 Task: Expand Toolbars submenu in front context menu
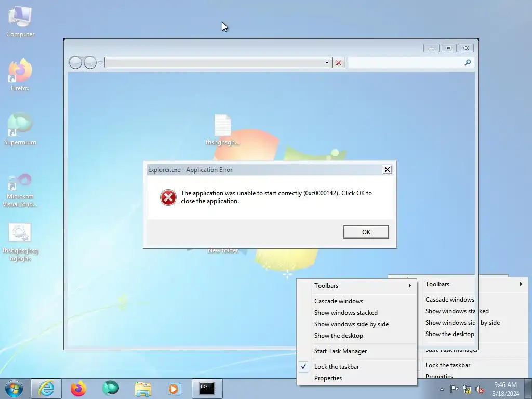(357, 286)
